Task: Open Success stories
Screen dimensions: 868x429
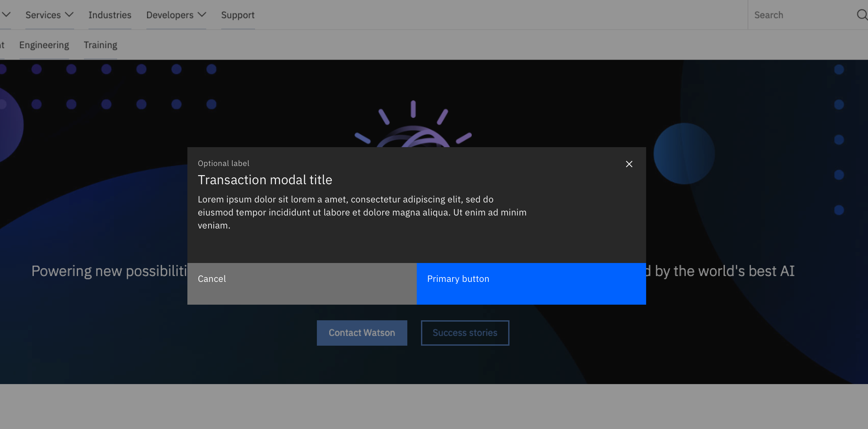Action: (x=465, y=333)
